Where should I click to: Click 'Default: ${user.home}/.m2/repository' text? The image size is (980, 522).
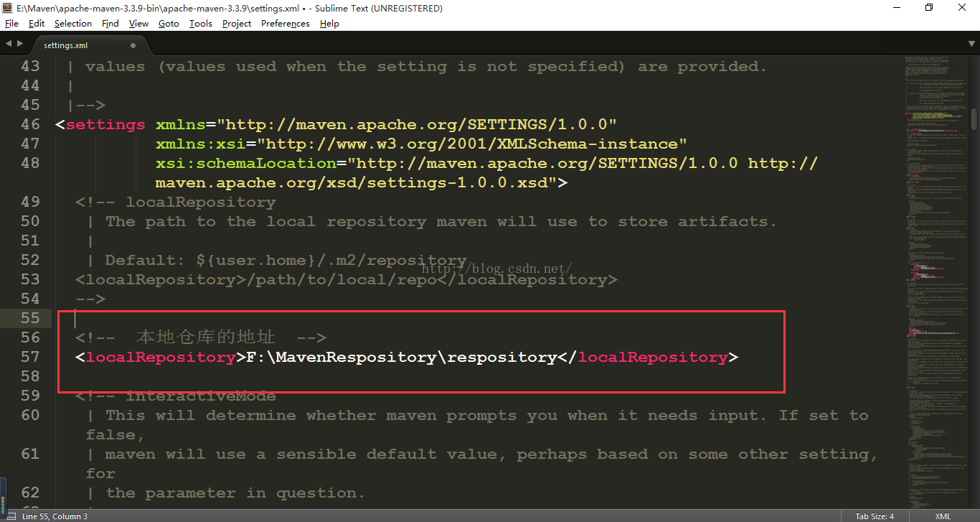coord(286,261)
